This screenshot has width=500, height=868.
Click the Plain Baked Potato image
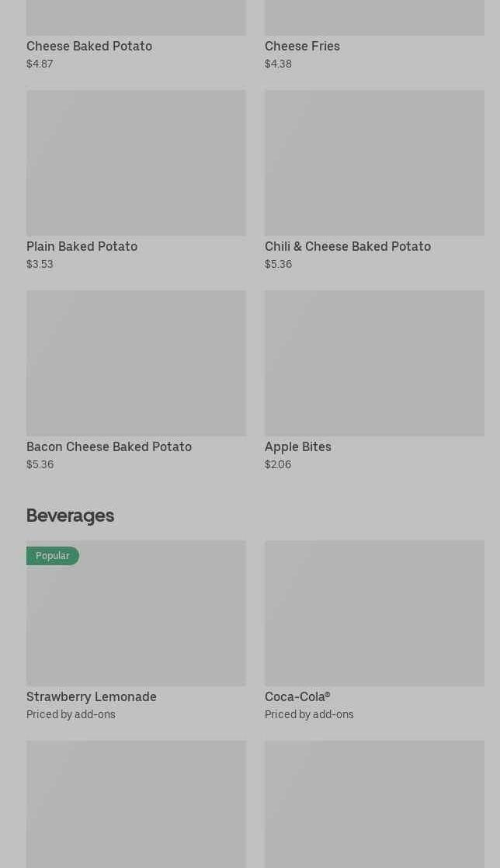click(136, 162)
